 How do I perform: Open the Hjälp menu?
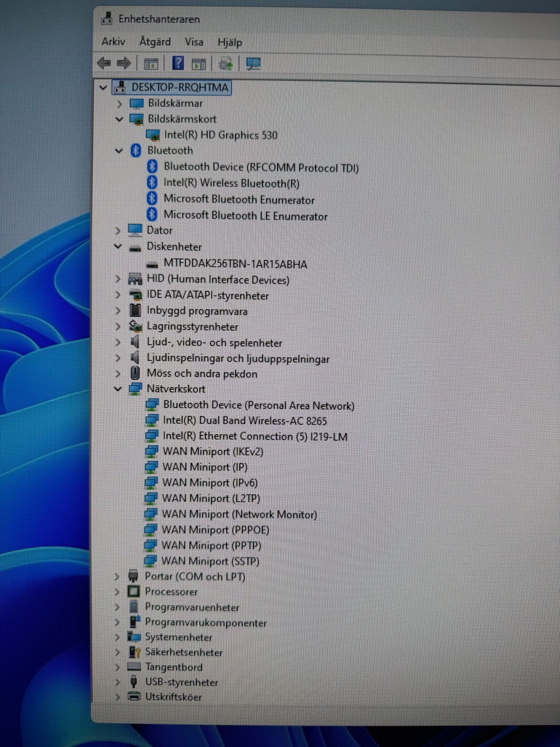(230, 42)
